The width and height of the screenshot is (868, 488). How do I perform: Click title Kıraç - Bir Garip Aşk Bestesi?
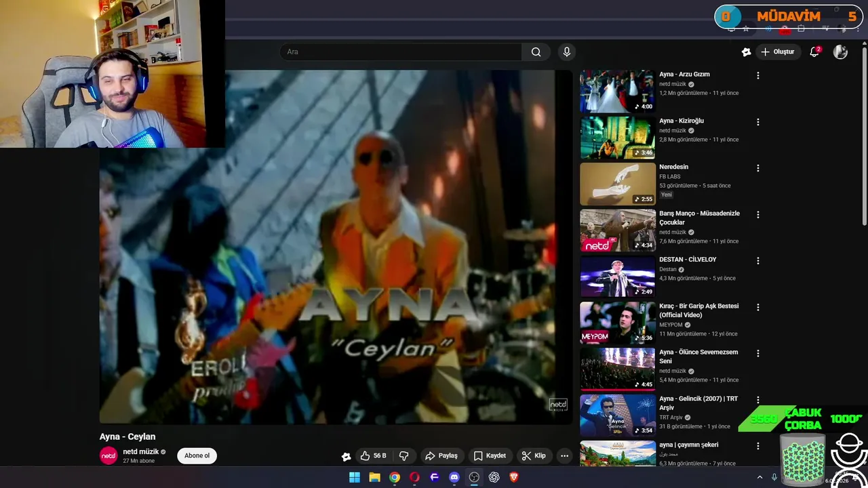click(698, 310)
